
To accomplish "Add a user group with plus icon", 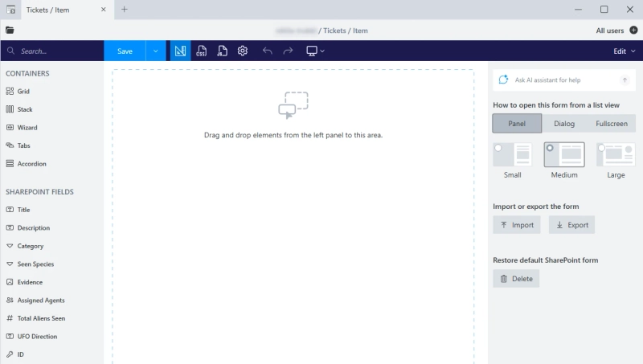I will (x=633, y=31).
